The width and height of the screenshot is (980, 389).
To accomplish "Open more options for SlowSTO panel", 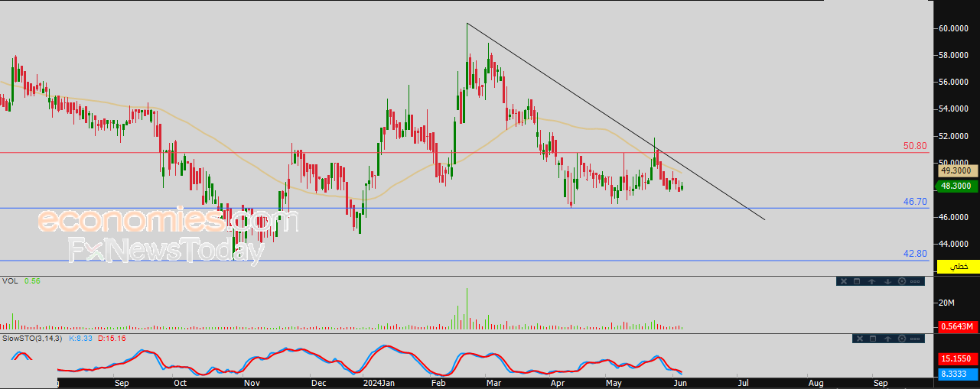I will [x=915, y=339].
